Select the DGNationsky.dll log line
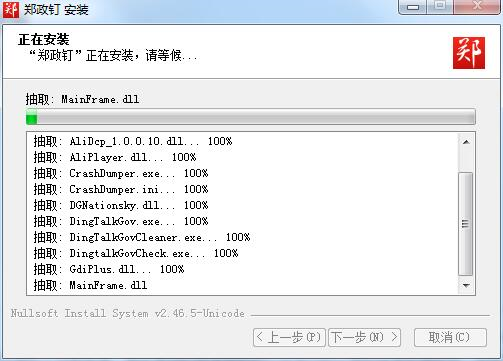Viewport: 503px width, 361px height. 121,205
